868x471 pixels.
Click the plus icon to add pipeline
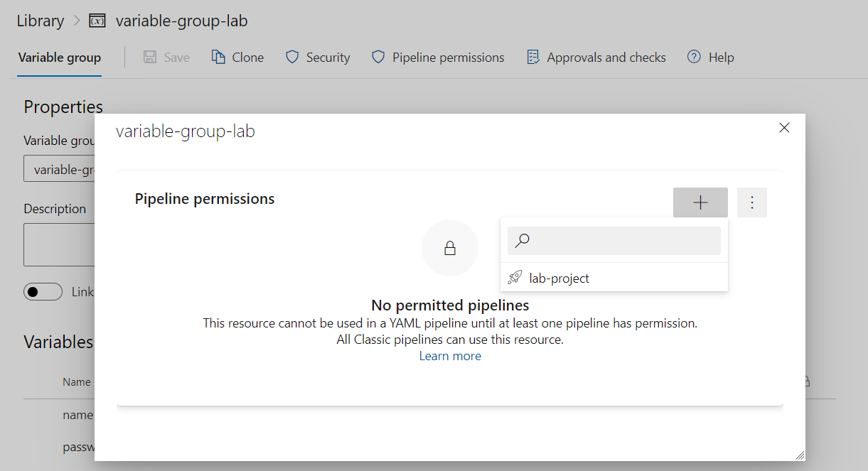coord(700,202)
